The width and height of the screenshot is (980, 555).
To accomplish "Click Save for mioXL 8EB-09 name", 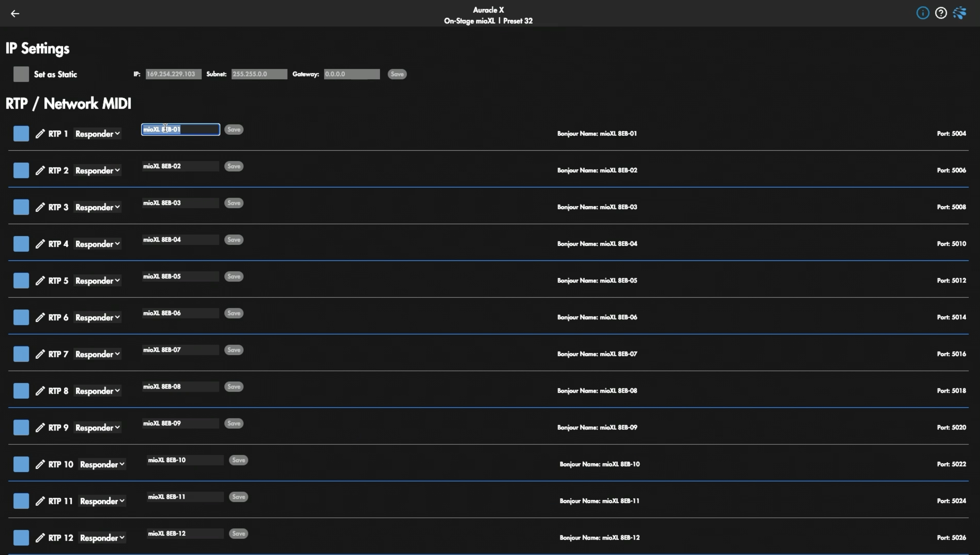I will coord(234,423).
